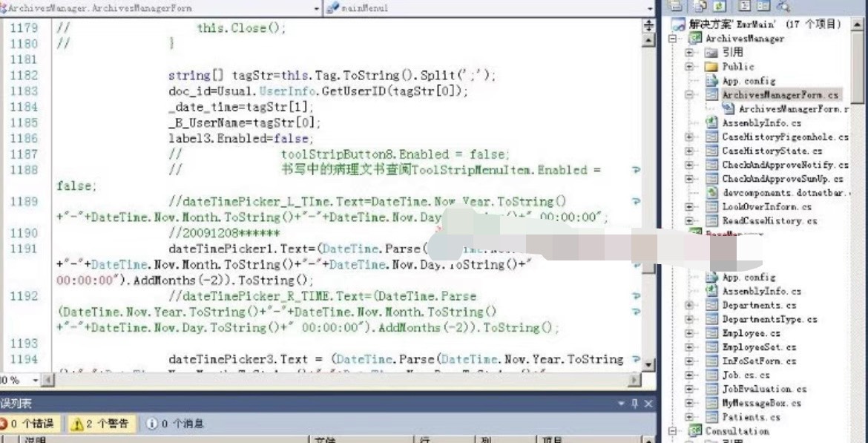The height and width of the screenshot is (443, 868).
Task: Click the ArchivesManagerForm.cs file icon
Action: pyautogui.click(x=712, y=95)
